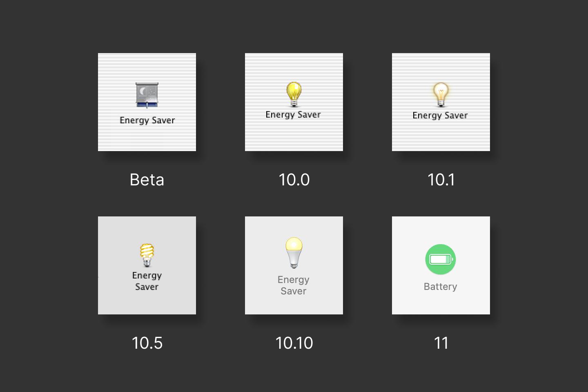
Task: Click the "10.10" version caption
Action: point(294,343)
